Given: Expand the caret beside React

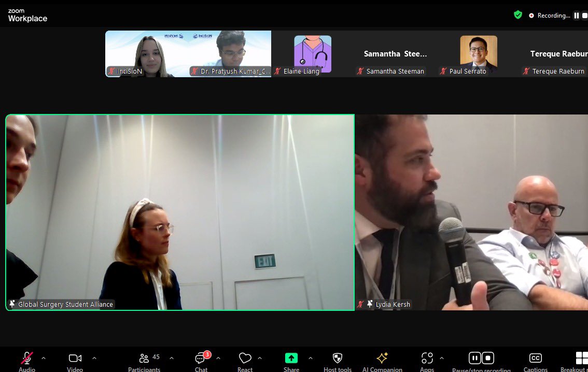Looking at the screenshot, I should pos(259,358).
